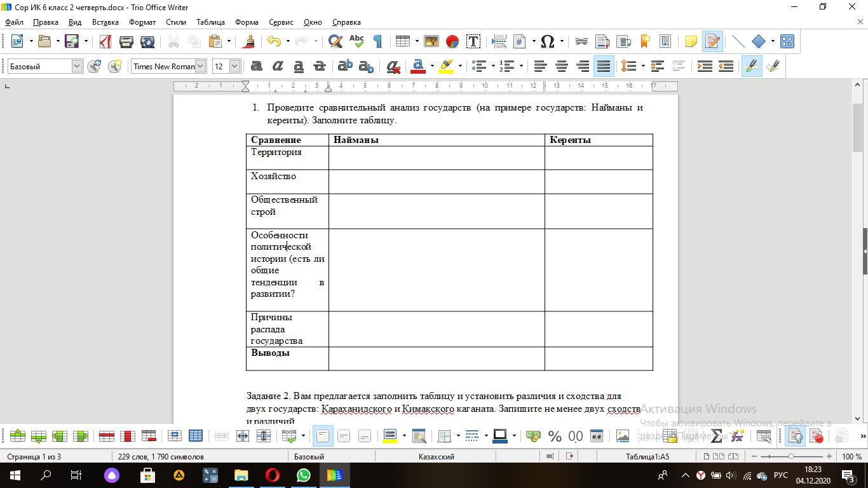This screenshot has height=488, width=868.
Task: Center the text horizontally
Action: coord(562,66)
